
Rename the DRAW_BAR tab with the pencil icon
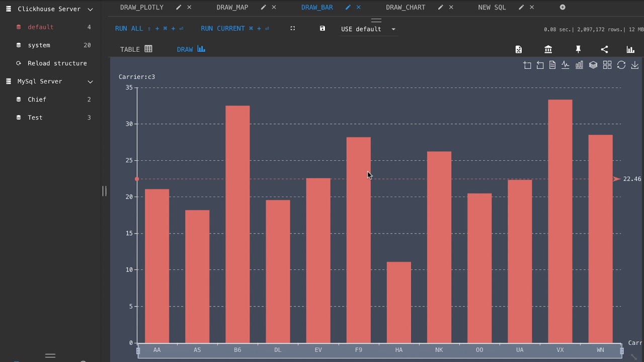point(348,7)
